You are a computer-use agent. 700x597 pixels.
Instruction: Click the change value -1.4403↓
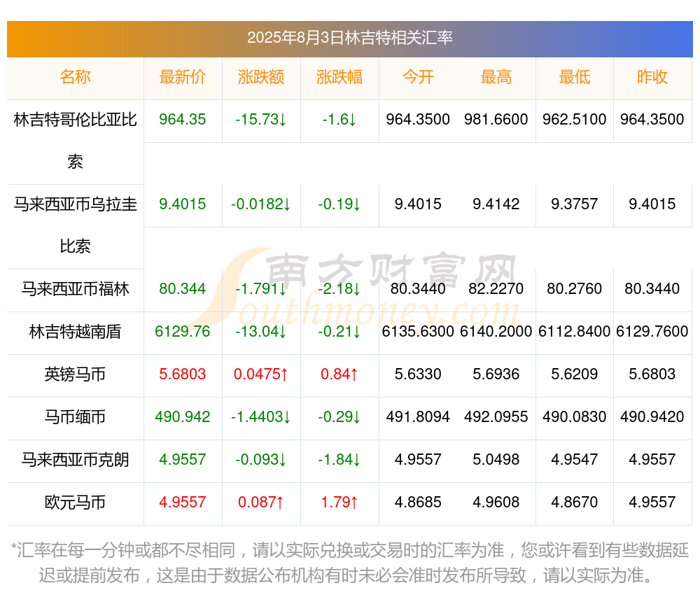point(261,416)
